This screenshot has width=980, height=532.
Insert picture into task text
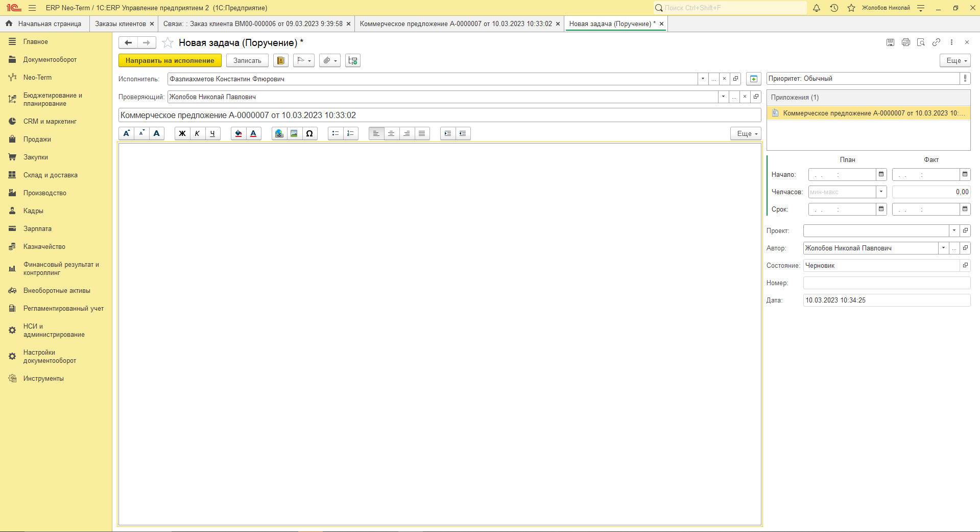[x=294, y=133]
